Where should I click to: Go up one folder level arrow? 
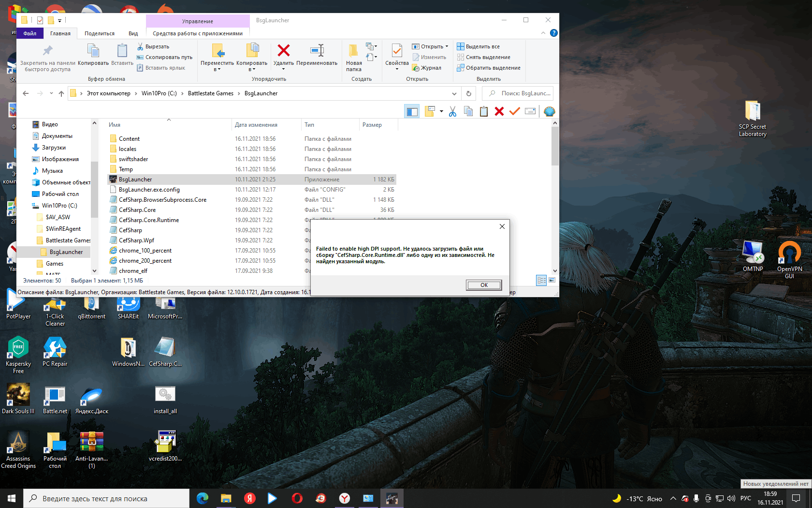pyautogui.click(x=61, y=93)
